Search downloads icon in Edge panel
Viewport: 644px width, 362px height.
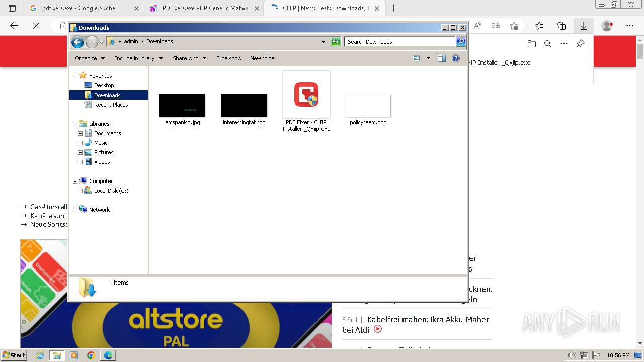(548, 44)
